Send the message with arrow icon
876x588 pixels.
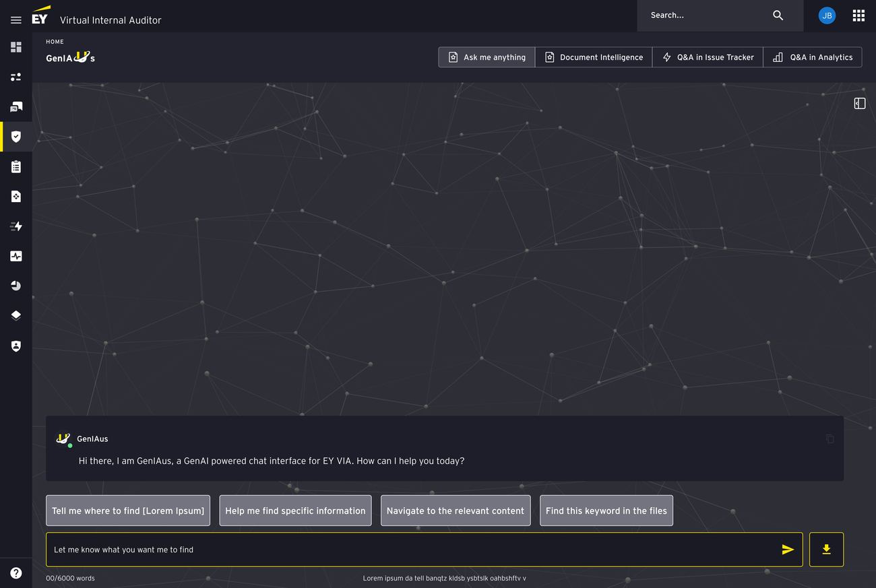[x=788, y=550]
